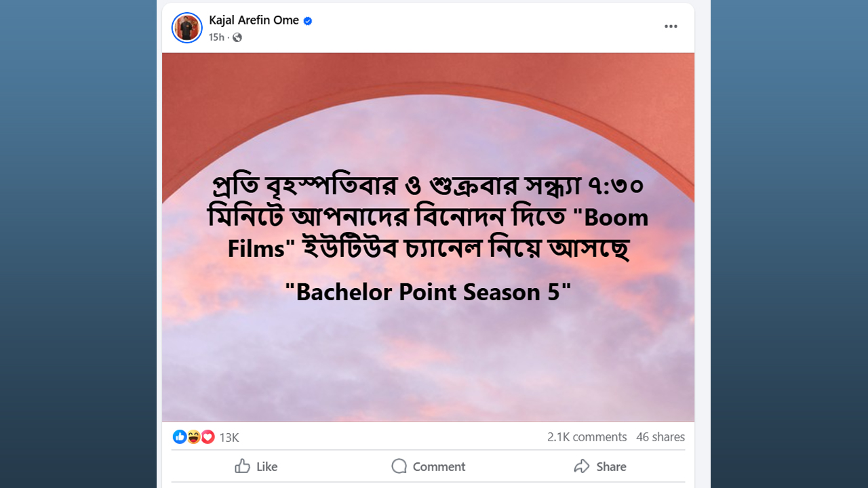Image resolution: width=868 pixels, height=488 pixels.
Task: Click the share arrow icon
Action: 581,466
